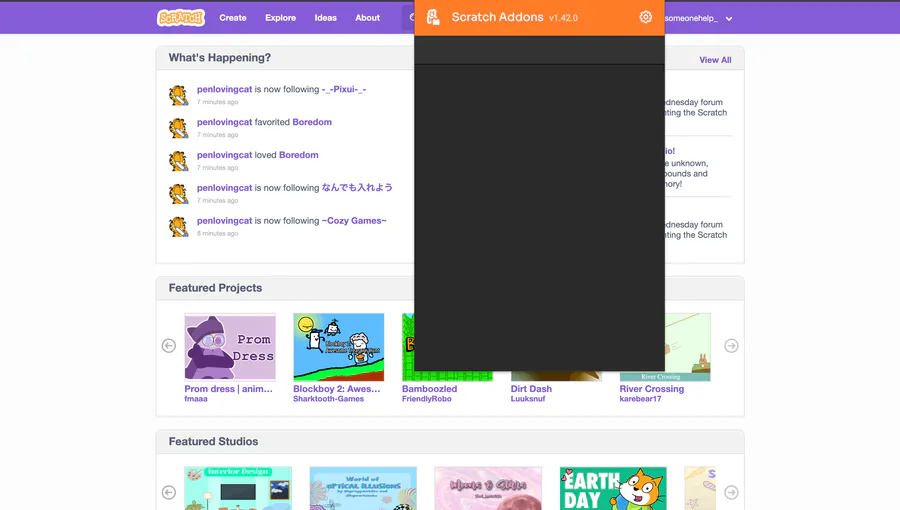Open Prom dress project thumbnail

230,347
